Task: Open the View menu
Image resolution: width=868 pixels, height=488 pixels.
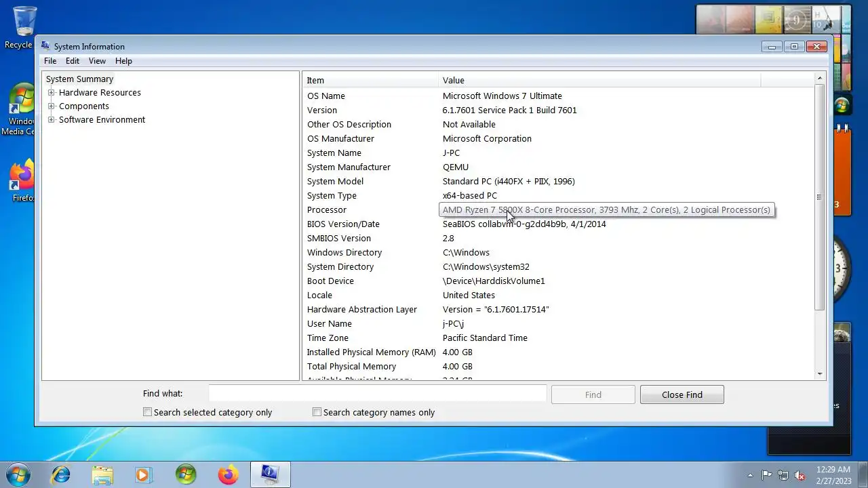Action: click(97, 61)
